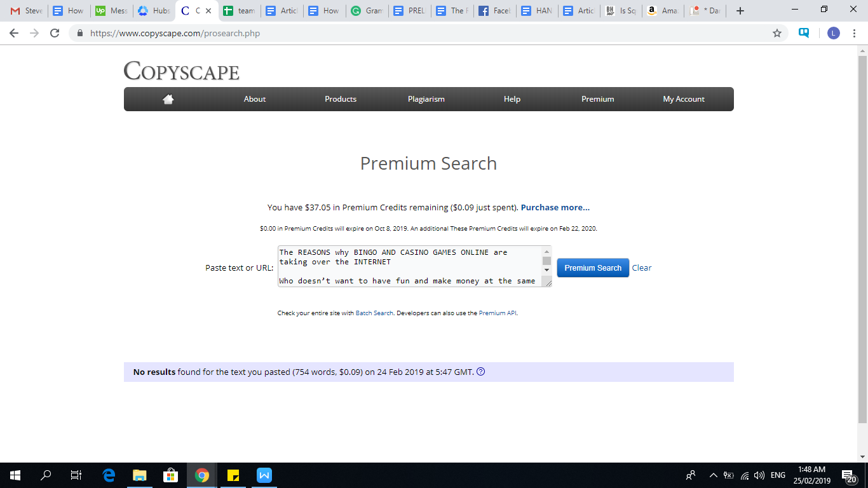Launch Microsoft Edge from the taskbar

click(x=109, y=475)
